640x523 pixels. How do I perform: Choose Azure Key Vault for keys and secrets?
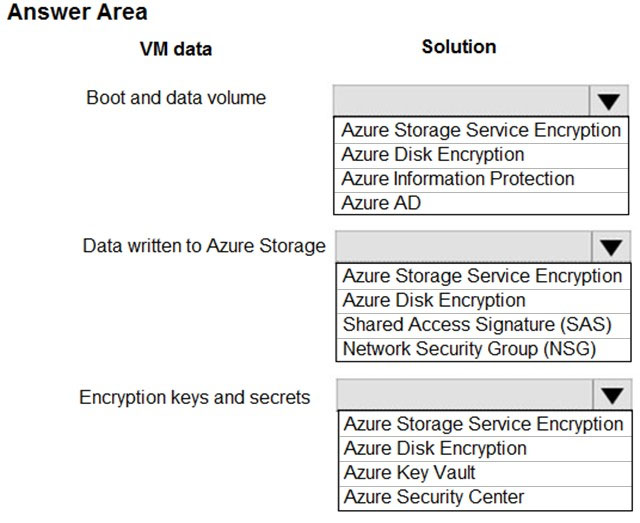[x=485, y=474]
